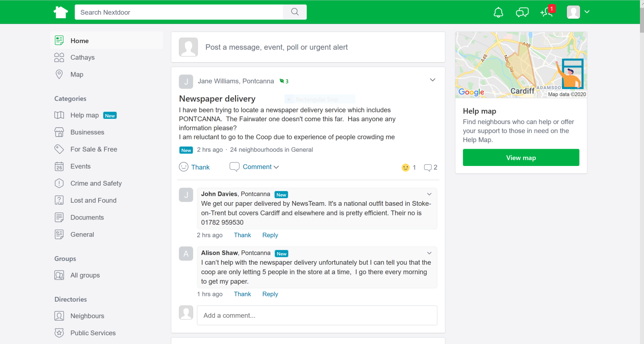Select Map in the sidebar

pyautogui.click(x=77, y=75)
